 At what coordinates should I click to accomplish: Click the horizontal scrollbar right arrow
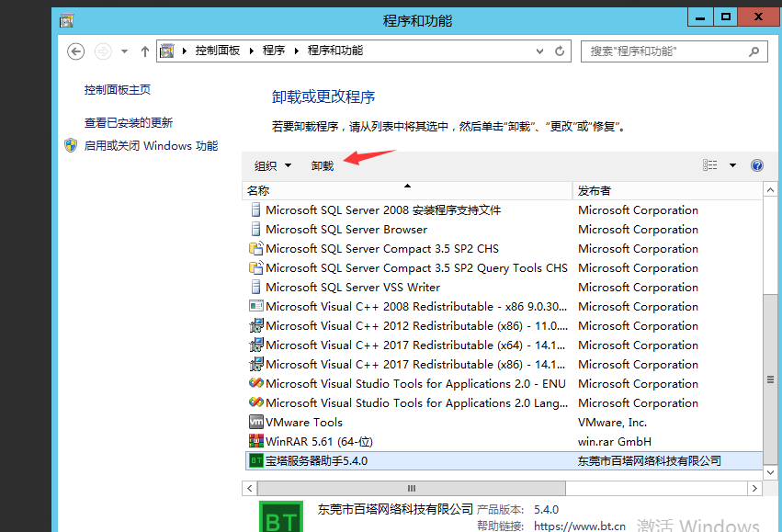pyautogui.click(x=754, y=488)
